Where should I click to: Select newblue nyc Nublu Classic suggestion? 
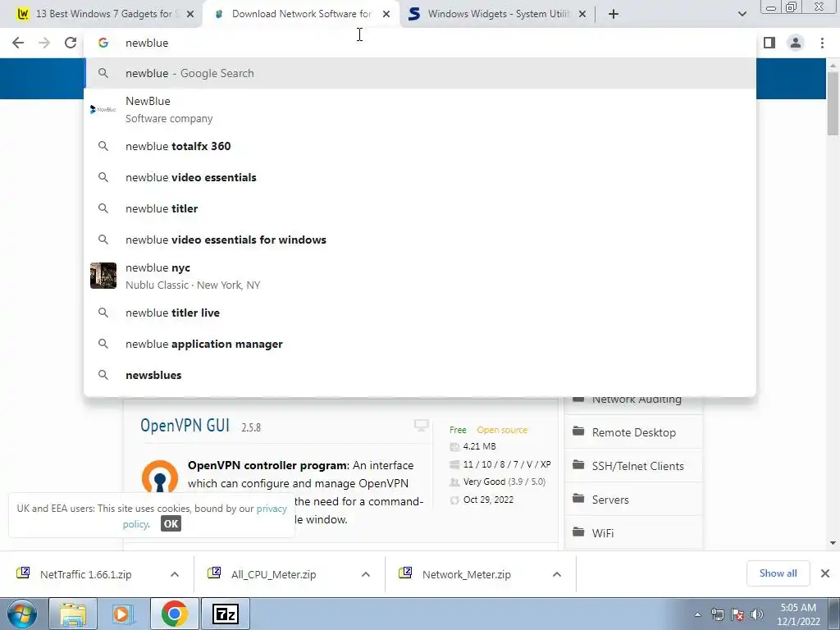pos(420,276)
